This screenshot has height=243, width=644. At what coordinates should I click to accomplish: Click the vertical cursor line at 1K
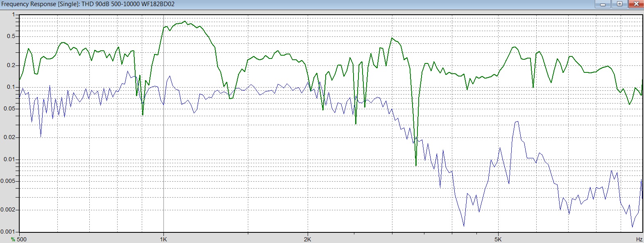tap(164, 123)
